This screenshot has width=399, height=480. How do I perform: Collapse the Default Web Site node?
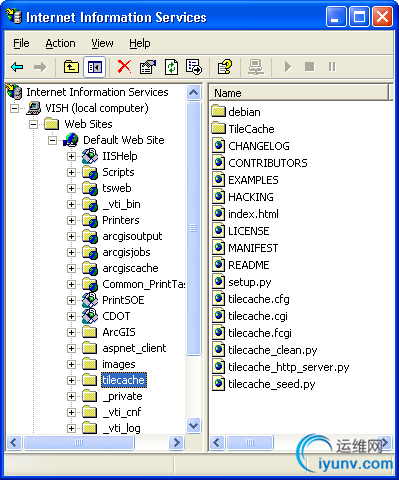pos(52,140)
